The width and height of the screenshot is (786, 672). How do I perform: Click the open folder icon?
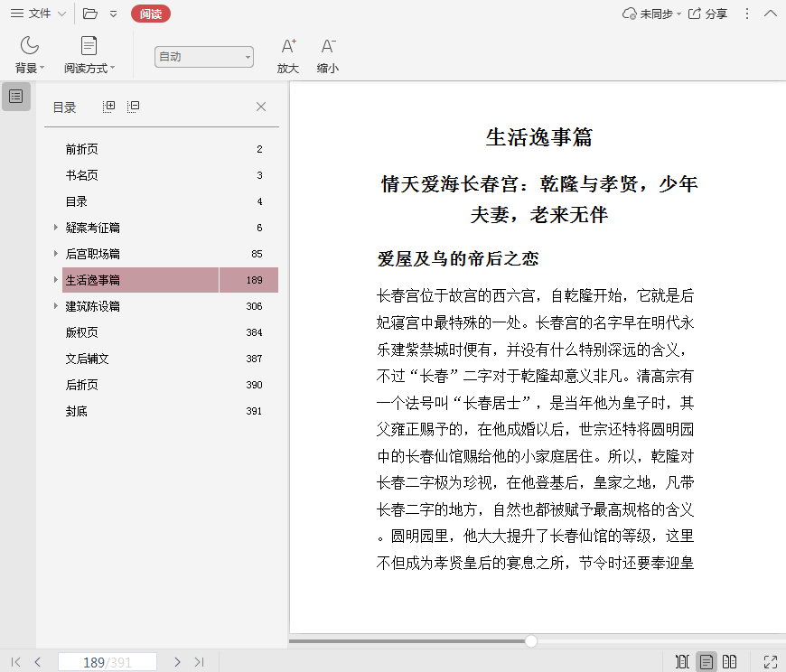89,14
